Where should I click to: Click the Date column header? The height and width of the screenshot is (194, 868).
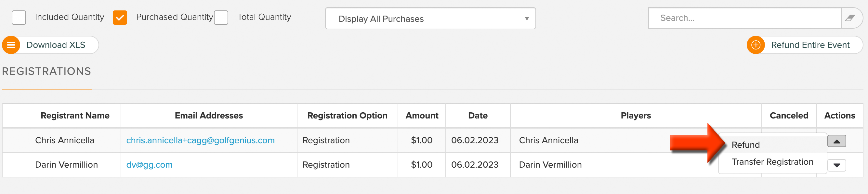click(x=478, y=116)
